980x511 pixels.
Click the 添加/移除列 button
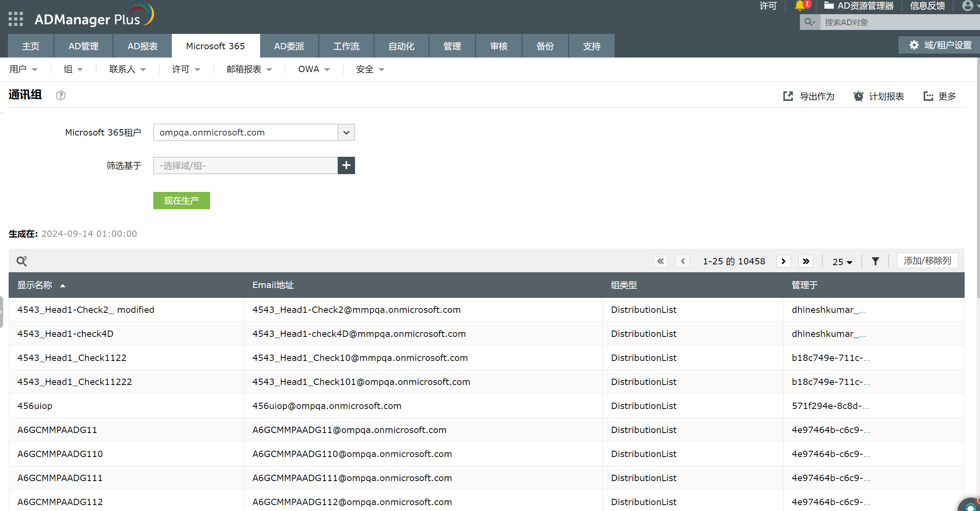click(927, 261)
